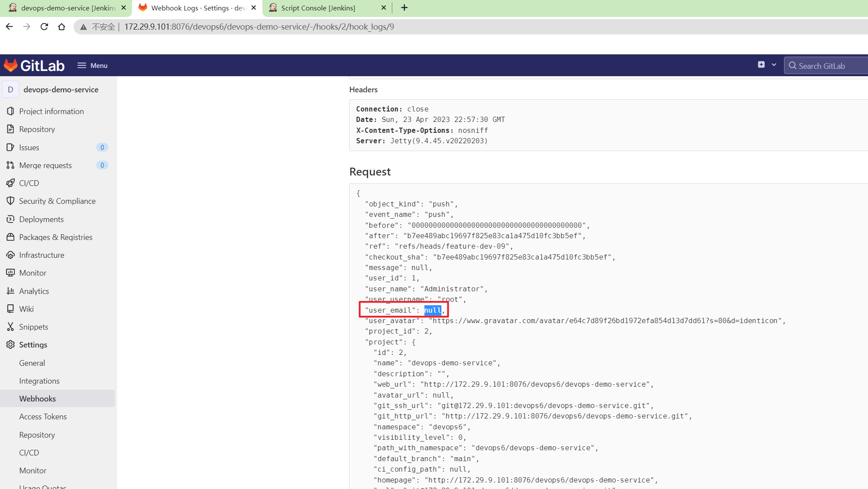Click the Security & Compliance shield icon
The height and width of the screenshot is (489, 868).
[10, 201]
